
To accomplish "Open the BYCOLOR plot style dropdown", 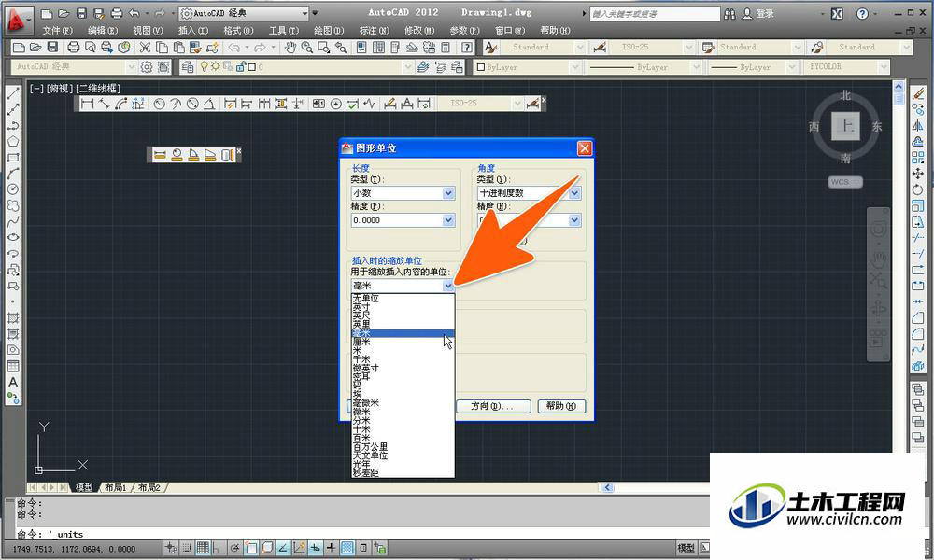I will click(x=884, y=67).
